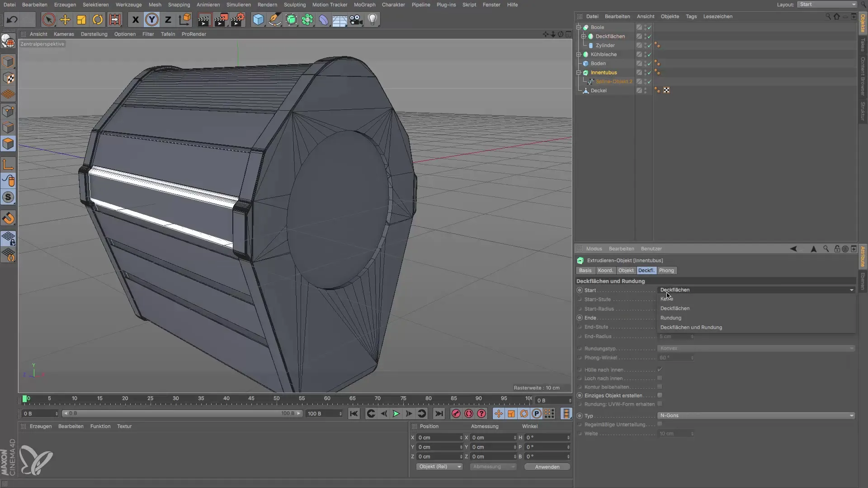Collapse the Boole object tree
The height and width of the screenshot is (488, 868).
coord(579,27)
